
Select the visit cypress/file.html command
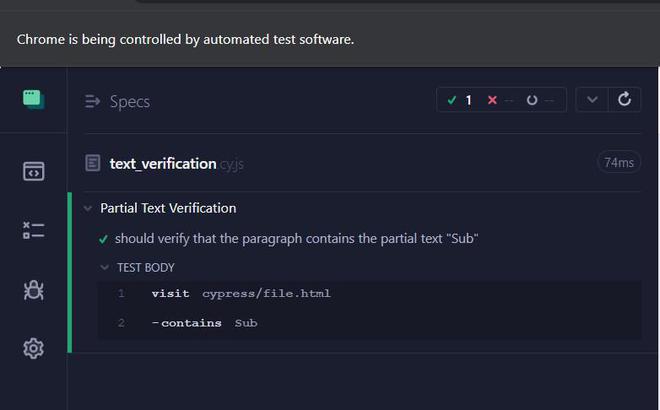pyautogui.click(x=240, y=294)
